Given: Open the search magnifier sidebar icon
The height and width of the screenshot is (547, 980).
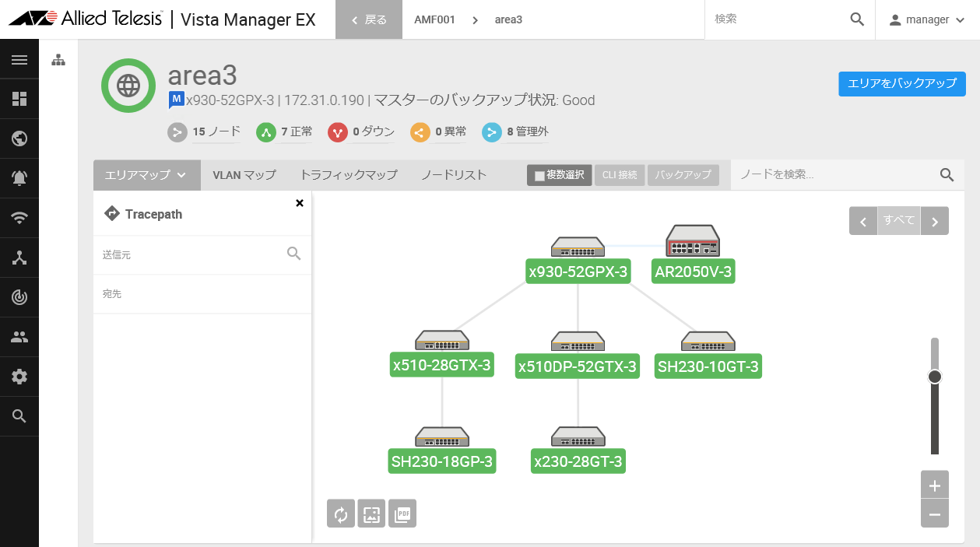Looking at the screenshot, I should (19, 416).
